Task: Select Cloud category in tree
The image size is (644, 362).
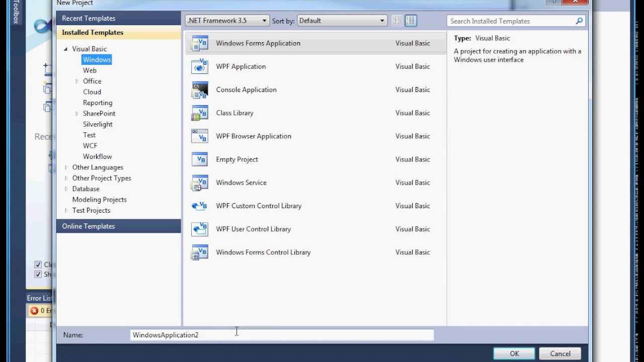Action: pos(92,92)
